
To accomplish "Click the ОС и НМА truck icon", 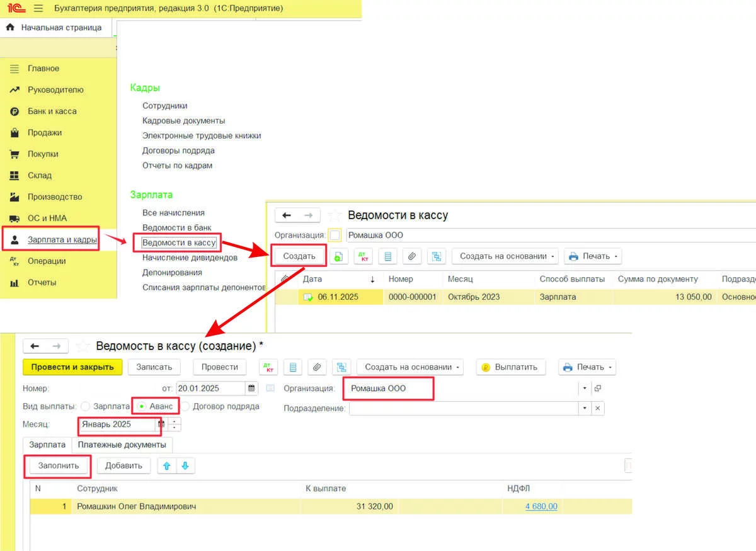I will click(x=14, y=218).
